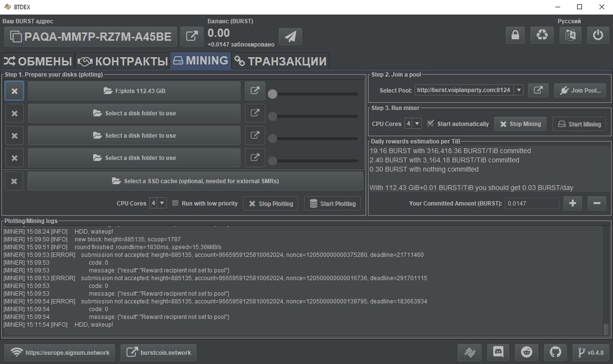
Task: Switch to the ОБМЕНЫ tab
Action: 38,62
